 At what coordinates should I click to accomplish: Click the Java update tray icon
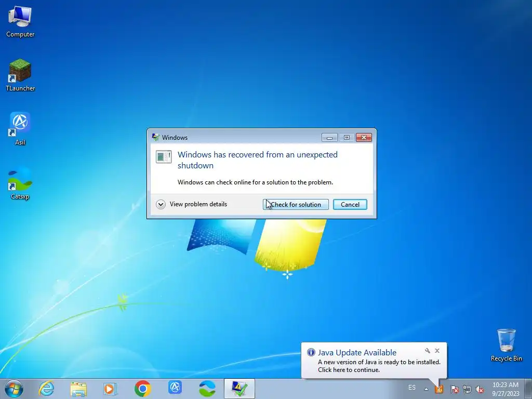pyautogui.click(x=439, y=389)
